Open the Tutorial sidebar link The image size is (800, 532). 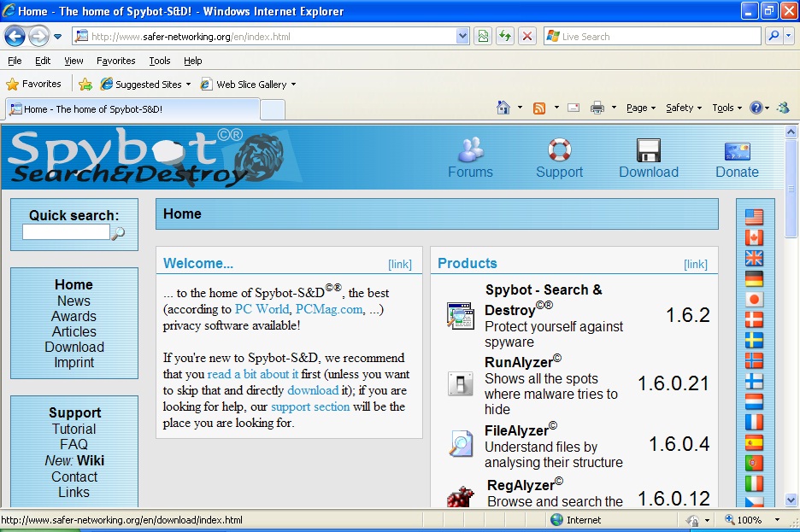74,429
